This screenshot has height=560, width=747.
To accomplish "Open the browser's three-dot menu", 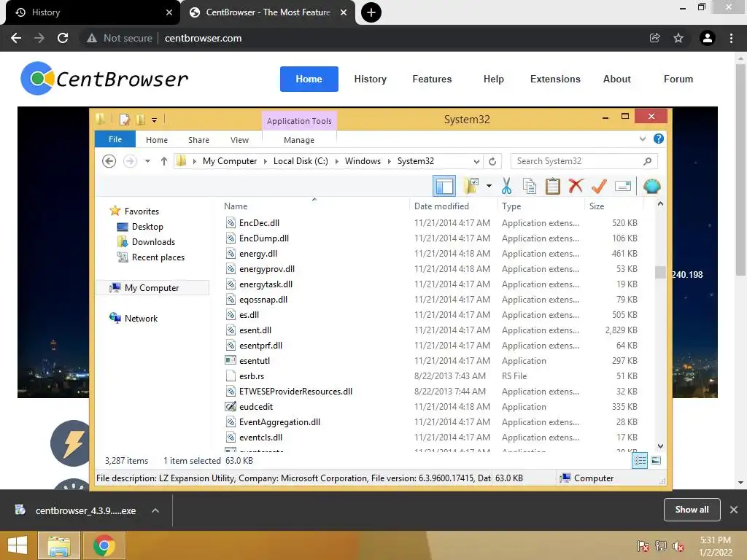I will point(731,38).
